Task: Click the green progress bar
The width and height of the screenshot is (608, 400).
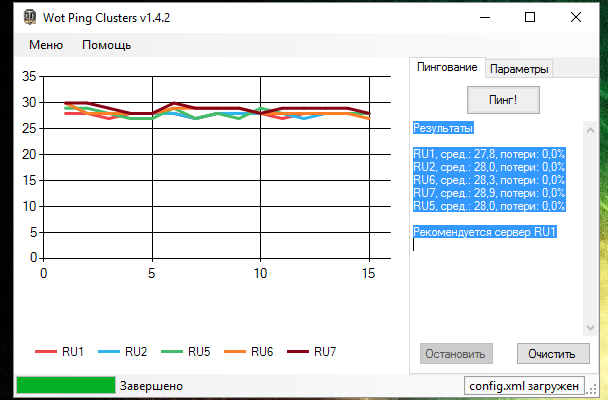Action: (x=66, y=386)
